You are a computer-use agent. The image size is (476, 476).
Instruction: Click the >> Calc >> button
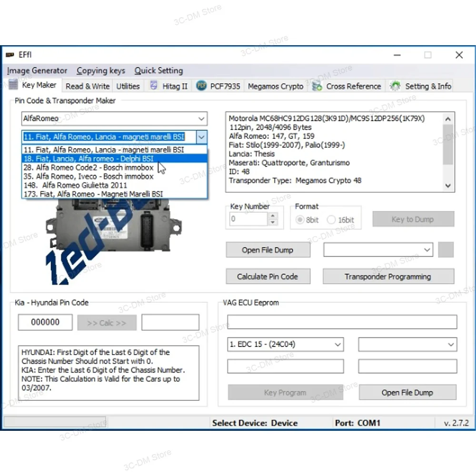[x=107, y=322]
